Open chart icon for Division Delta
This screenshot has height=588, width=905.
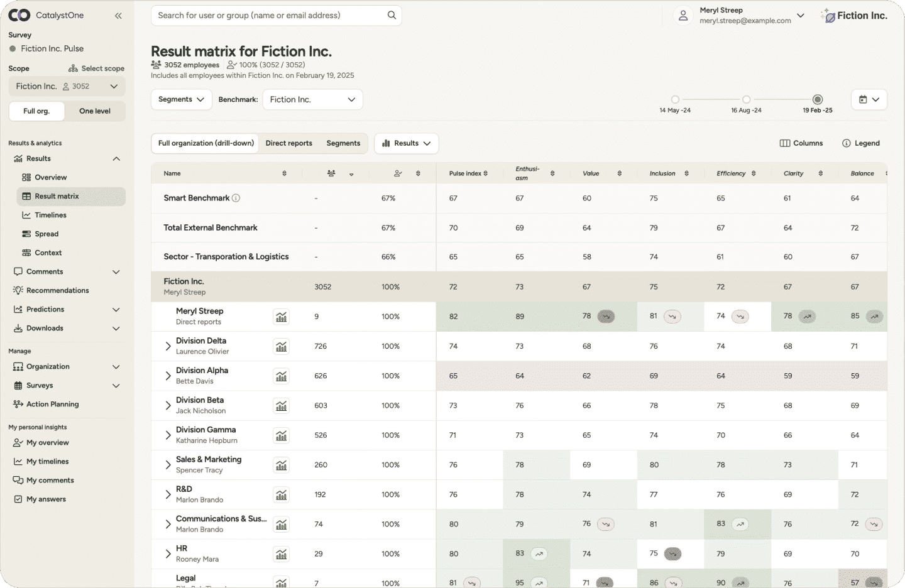(x=282, y=346)
